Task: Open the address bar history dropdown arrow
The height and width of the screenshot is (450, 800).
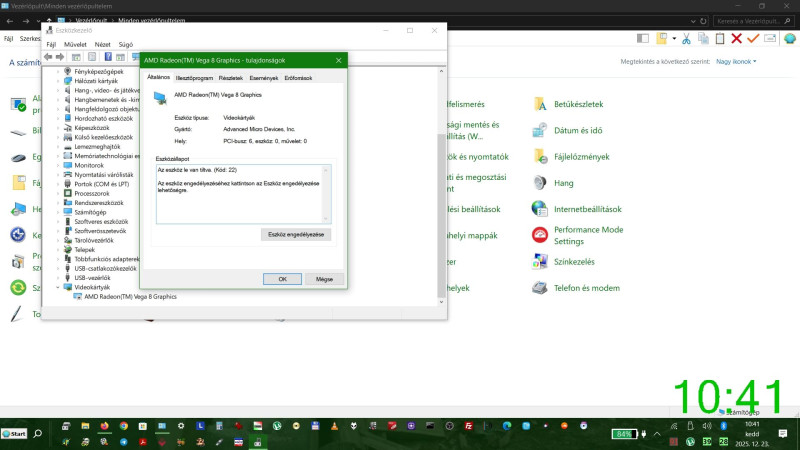Action: [x=693, y=21]
